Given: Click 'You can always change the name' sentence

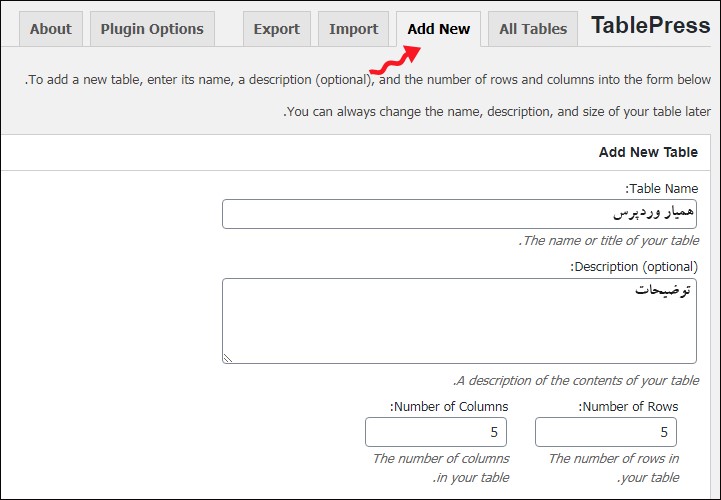Looking at the screenshot, I should 497,112.
